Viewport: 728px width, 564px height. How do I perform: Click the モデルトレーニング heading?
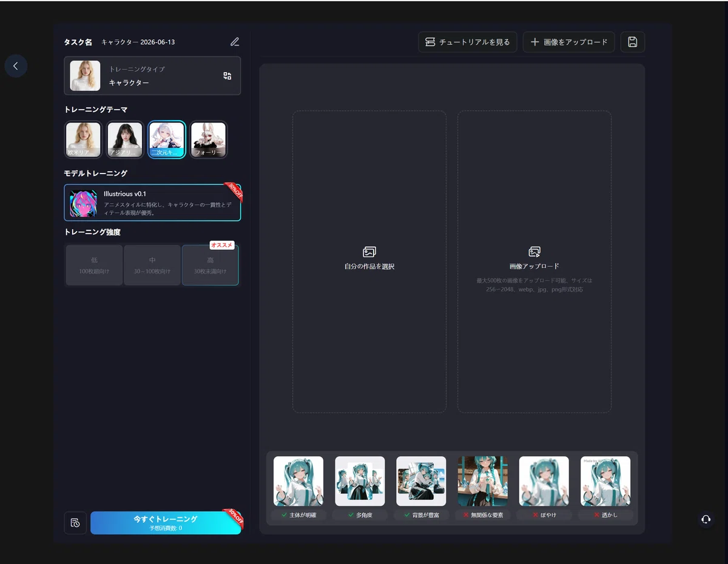point(96,173)
